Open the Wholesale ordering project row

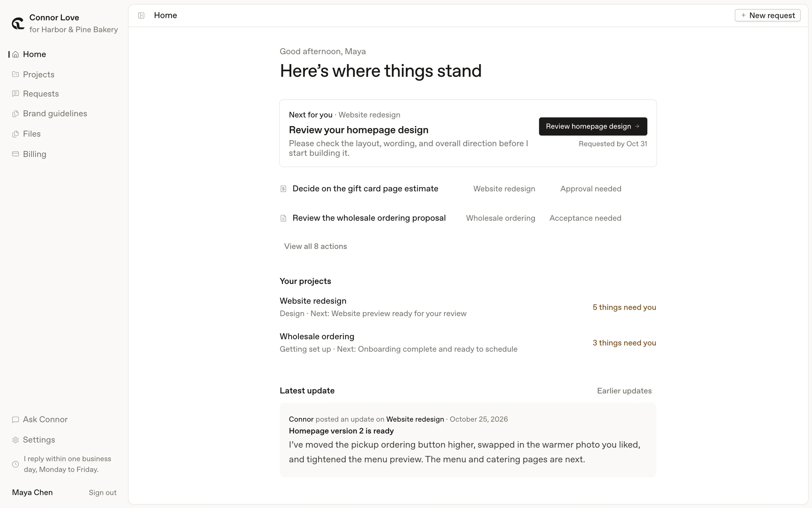[x=468, y=342]
